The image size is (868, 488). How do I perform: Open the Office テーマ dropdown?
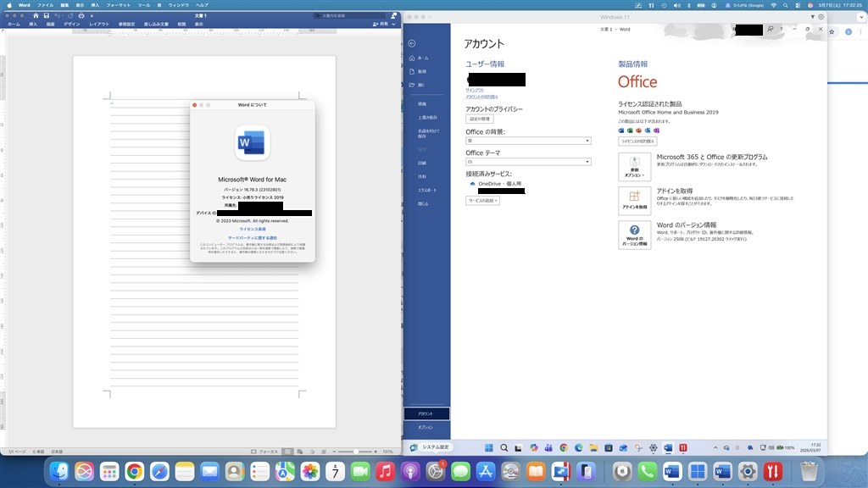pyautogui.click(x=528, y=162)
